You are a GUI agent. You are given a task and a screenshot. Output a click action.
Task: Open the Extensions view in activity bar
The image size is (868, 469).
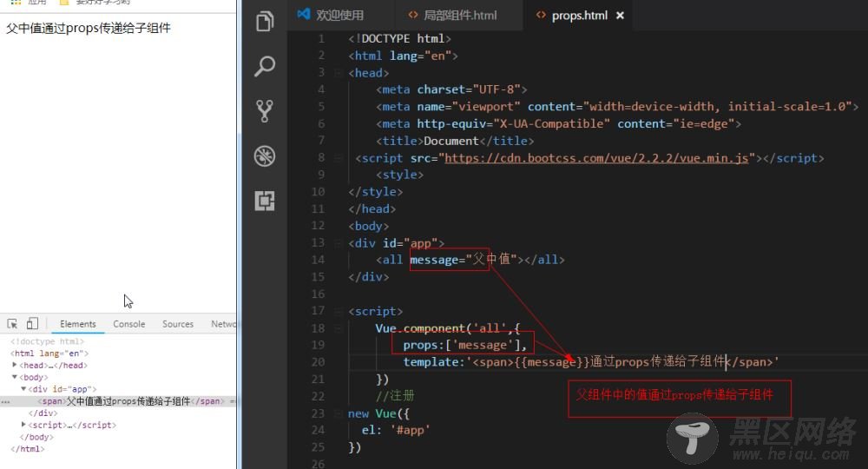pos(265,201)
